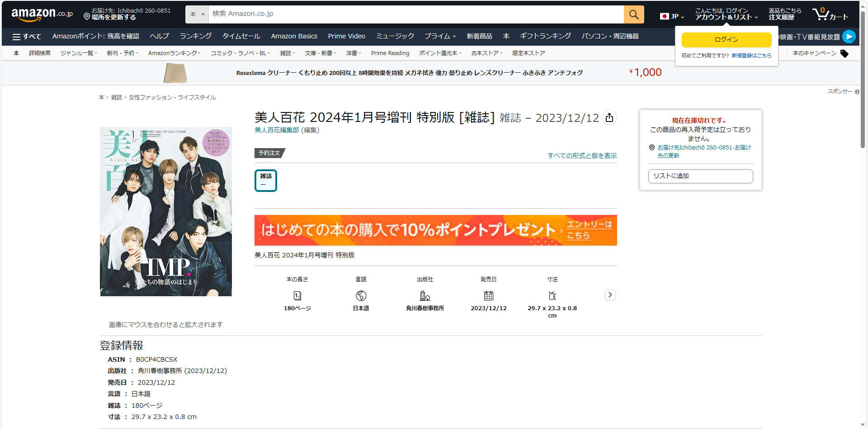Click 女性ファッション・ライフスタイル breadcrumb
This screenshot has height=429, width=868.
pyautogui.click(x=172, y=98)
